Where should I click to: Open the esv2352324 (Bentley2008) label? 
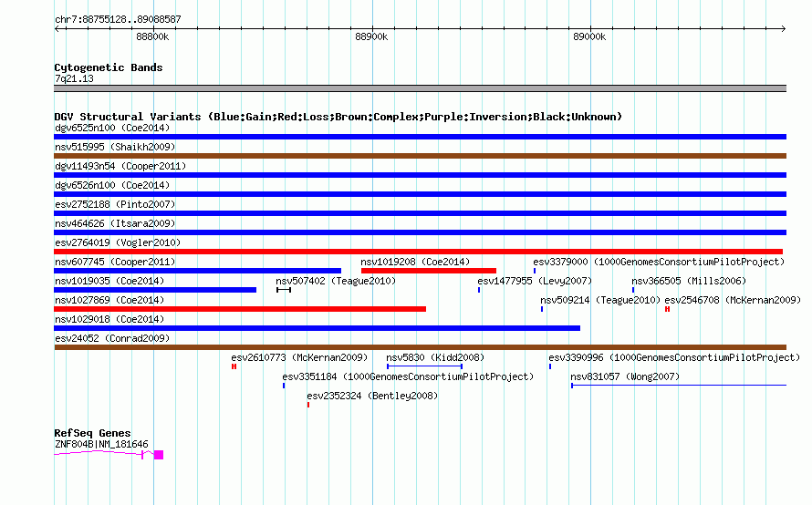click(x=372, y=396)
